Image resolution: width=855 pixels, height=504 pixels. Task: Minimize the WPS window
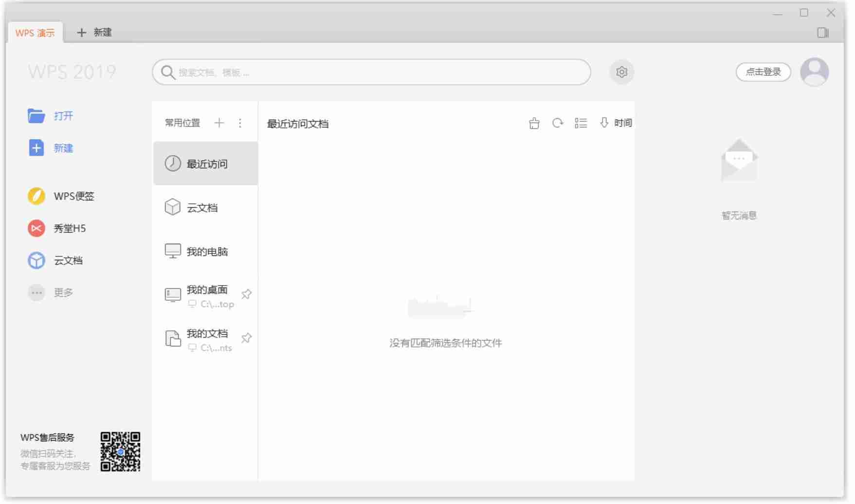pyautogui.click(x=778, y=13)
